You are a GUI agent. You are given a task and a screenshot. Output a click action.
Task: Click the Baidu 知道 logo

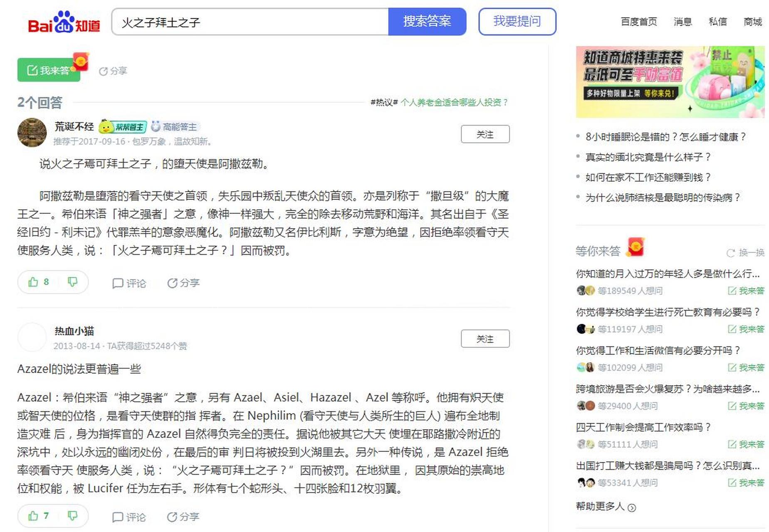[x=64, y=24]
